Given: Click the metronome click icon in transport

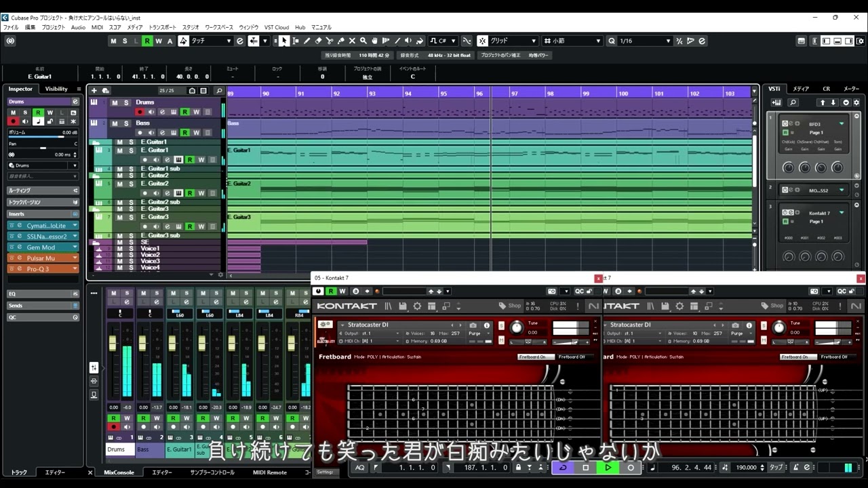Looking at the screenshot, I should click(797, 468).
